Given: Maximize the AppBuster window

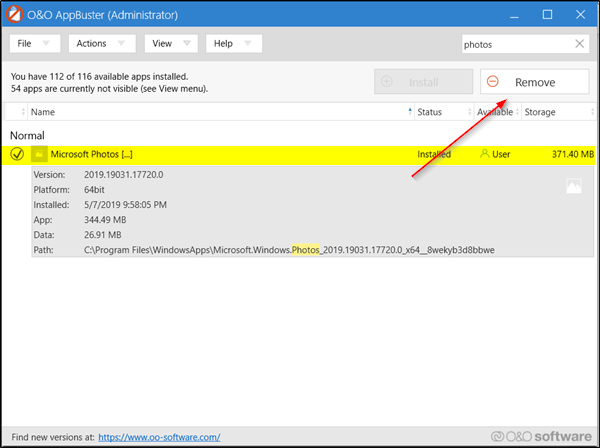Looking at the screenshot, I should pos(547,15).
